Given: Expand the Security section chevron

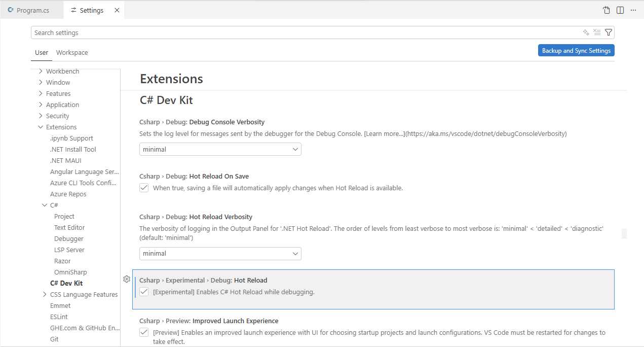Looking at the screenshot, I should coord(41,116).
